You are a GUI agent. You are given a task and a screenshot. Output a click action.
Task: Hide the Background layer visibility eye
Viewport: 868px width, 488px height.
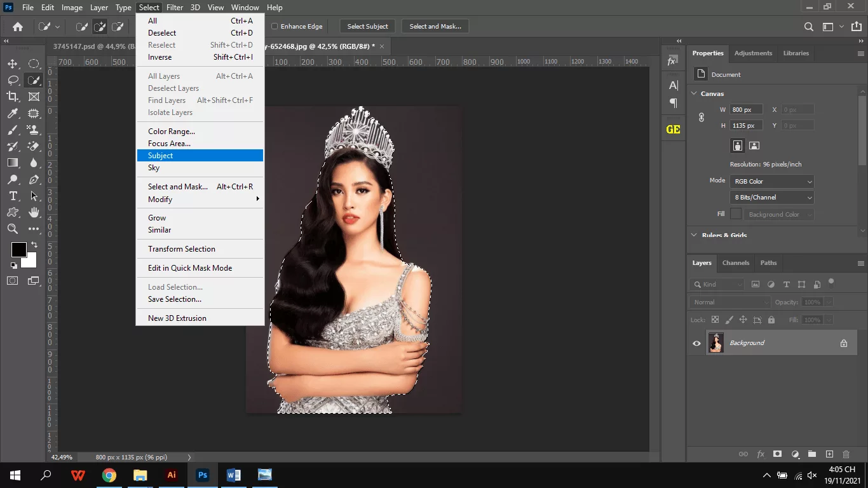(x=696, y=342)
